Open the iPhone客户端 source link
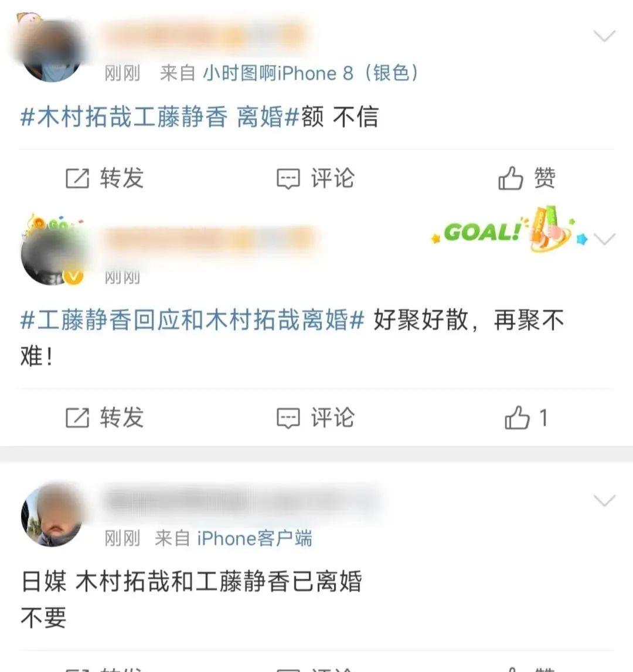Viewport: 633px width, 672px height. click(254, 538)
